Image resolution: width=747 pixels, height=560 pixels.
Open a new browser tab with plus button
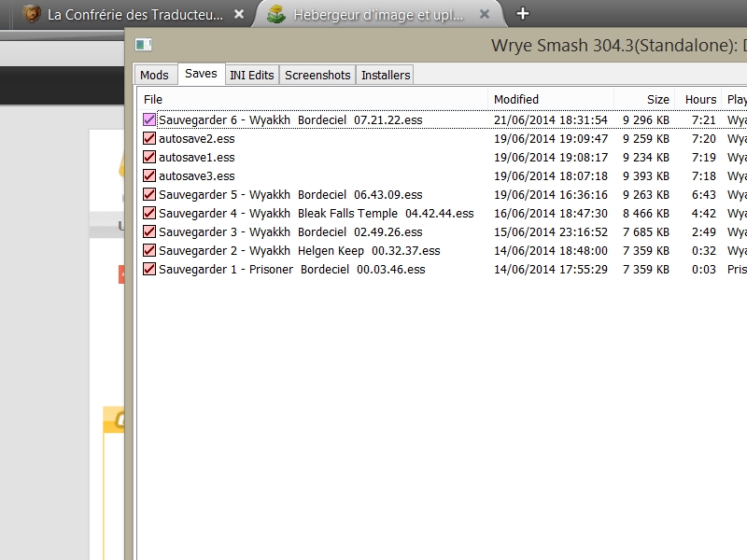523,13
